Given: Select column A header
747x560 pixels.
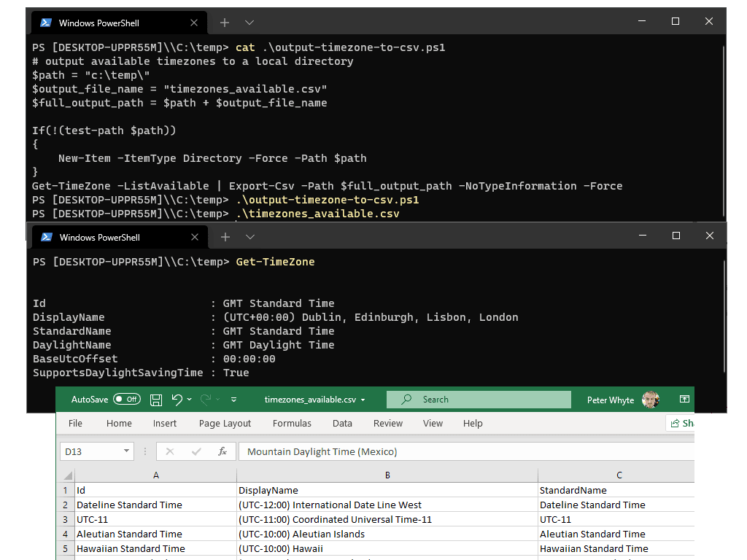Looking at the screenshot, I should (x=156, y=475).
